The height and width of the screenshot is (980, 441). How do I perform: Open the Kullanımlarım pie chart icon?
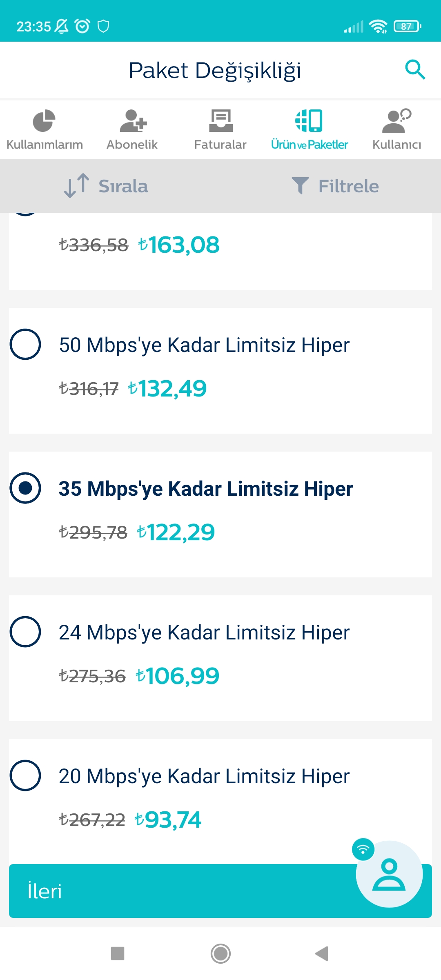pos(44,121)
